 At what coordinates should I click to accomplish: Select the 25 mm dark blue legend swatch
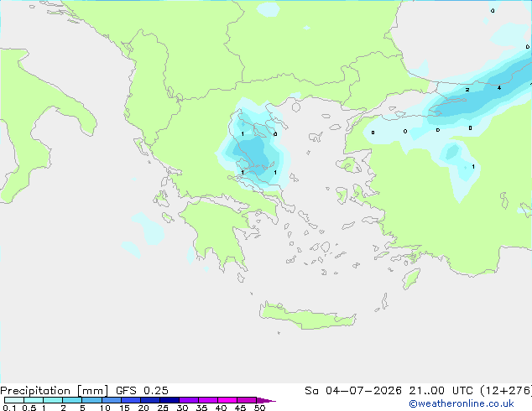pos(170,400)
